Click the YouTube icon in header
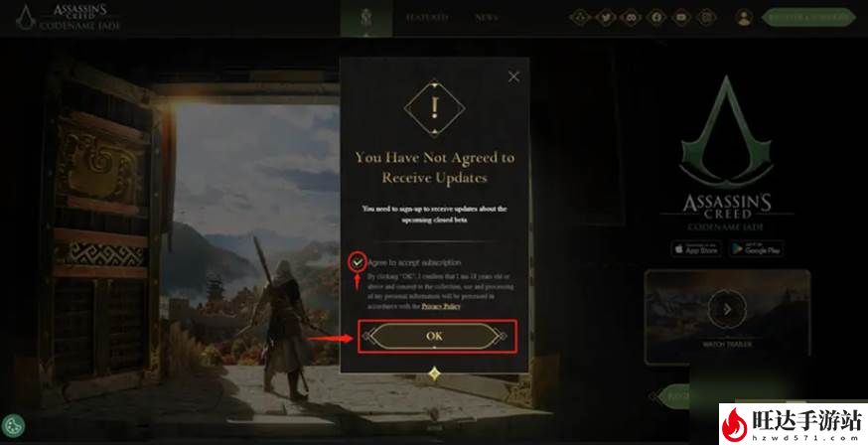 [x=681, y=18]
